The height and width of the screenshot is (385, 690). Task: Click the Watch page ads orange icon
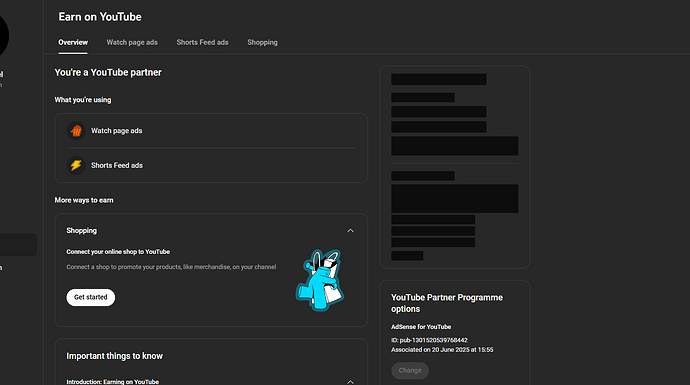click(76, 131)
